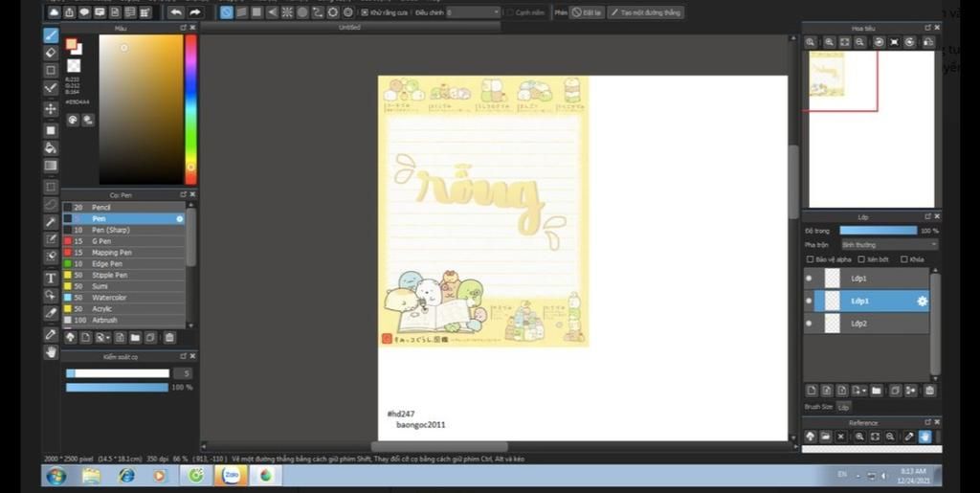Open the add-brush dropdown in the brush panel
Image resolution: width=980 pixels, height=493 pixels.
[101, 337]
